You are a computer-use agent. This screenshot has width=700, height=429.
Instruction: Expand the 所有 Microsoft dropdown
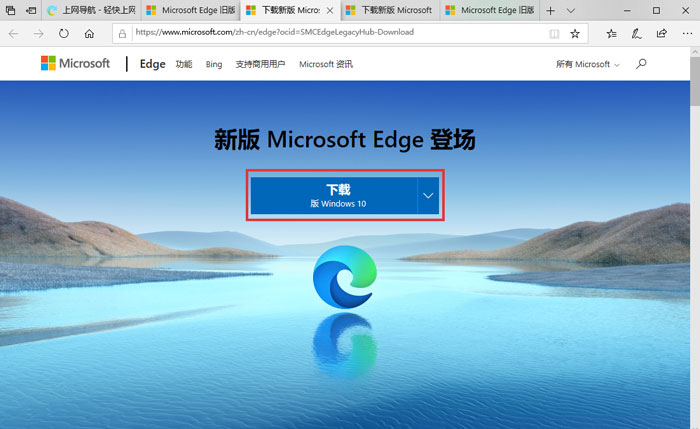click(588, 64)
